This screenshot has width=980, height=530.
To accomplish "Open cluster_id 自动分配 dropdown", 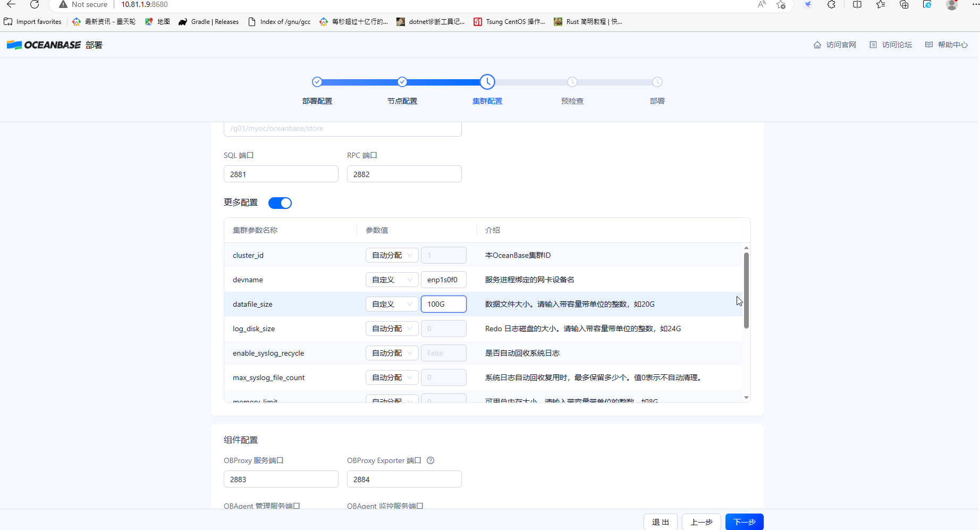I will point(392,255).
